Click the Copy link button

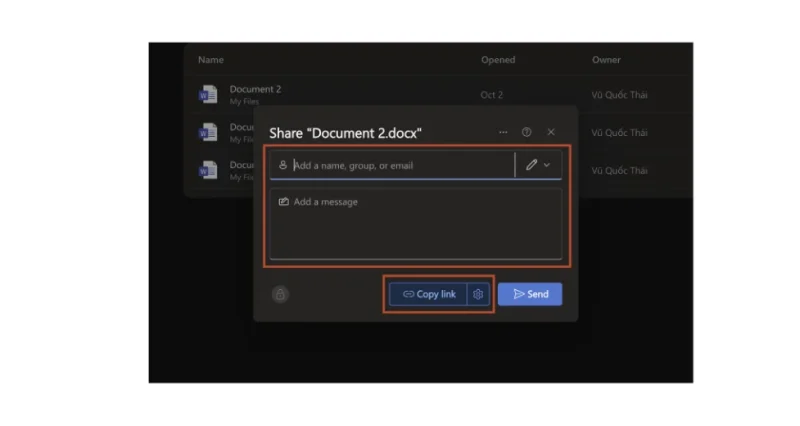[429, 294]
